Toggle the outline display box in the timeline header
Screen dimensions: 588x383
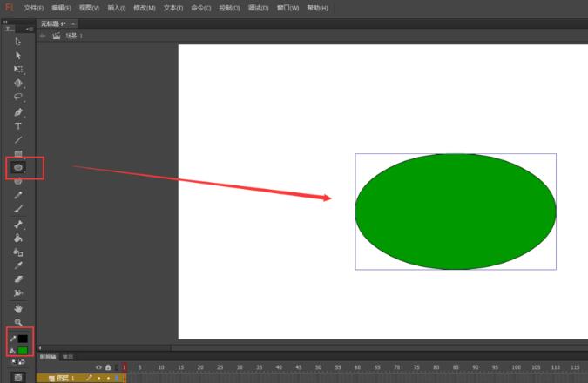(116, 367)
